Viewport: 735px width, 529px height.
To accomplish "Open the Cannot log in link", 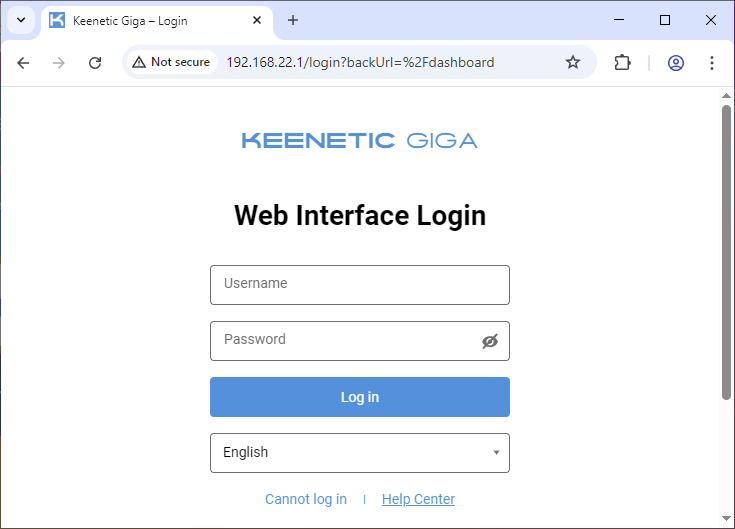I will pos(305,499).
